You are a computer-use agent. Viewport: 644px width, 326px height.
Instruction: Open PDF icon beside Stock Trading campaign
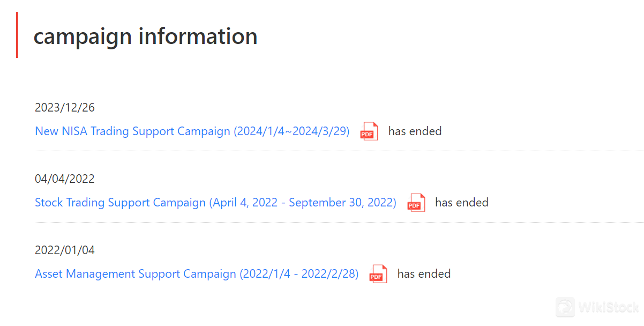(x=416, y=203)
